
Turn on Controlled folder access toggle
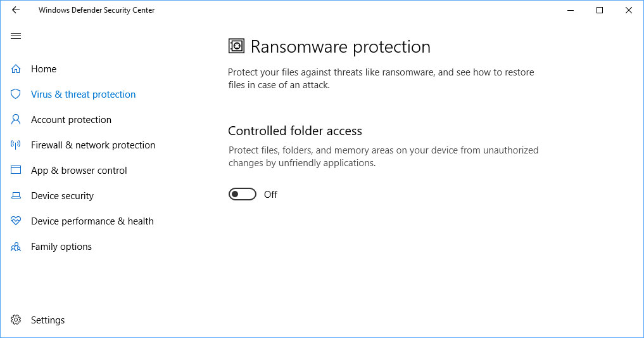[x=242, y=195]
